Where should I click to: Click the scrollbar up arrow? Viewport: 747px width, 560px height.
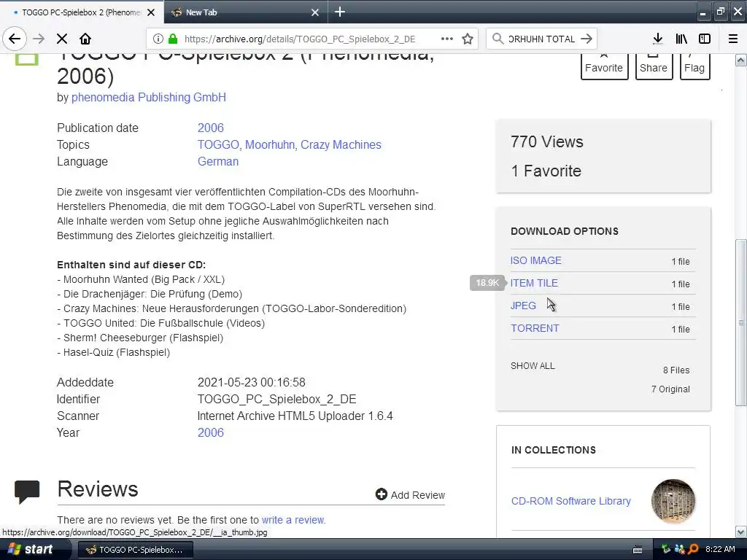740,60
